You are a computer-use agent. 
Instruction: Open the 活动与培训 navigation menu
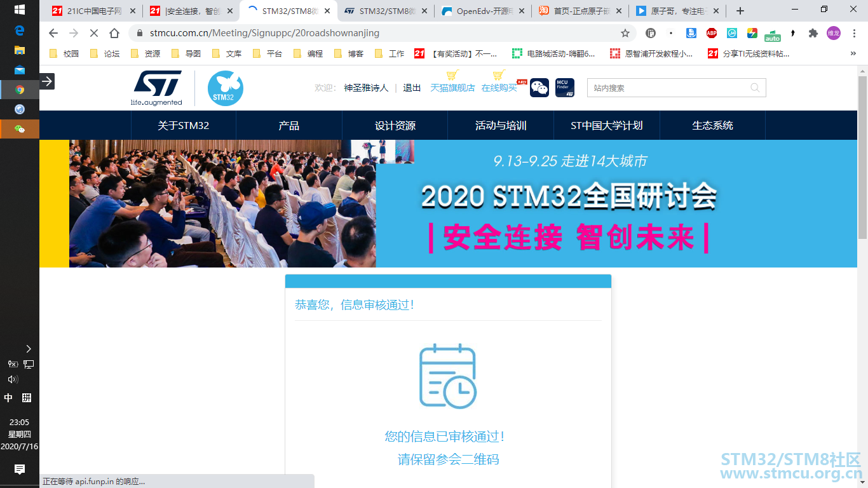coord(501,125)
